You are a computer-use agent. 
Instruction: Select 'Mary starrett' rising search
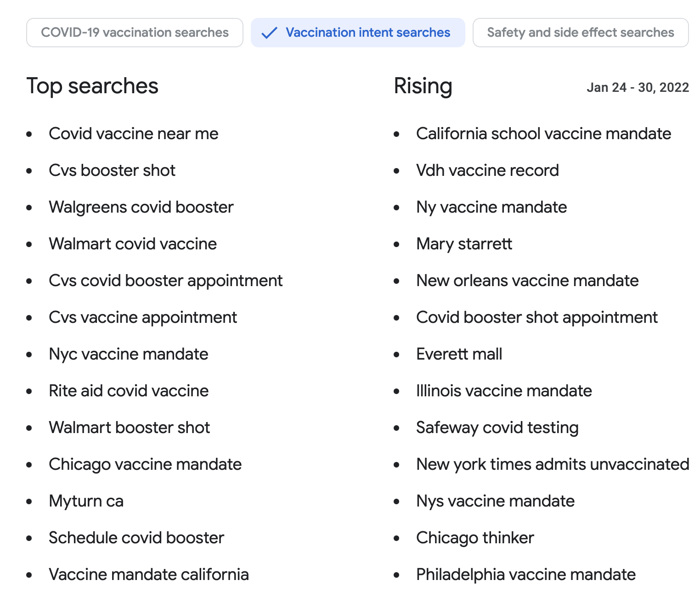click(464, 244)
